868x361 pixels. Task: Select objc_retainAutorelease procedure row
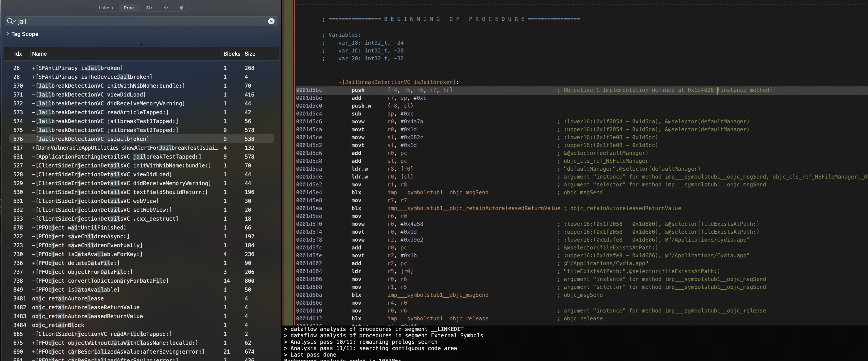click(x=141, y=299)
